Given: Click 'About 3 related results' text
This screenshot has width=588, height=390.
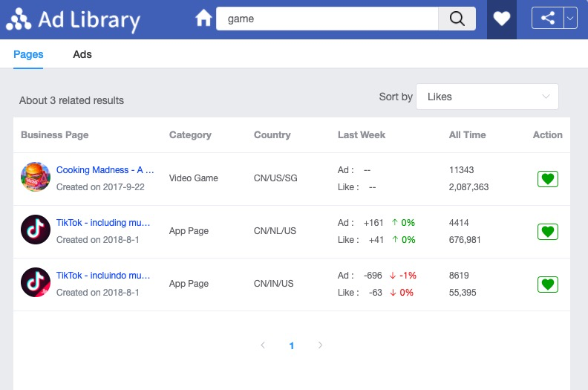Looking at the screenshot, I should click(x=71, y=100).
